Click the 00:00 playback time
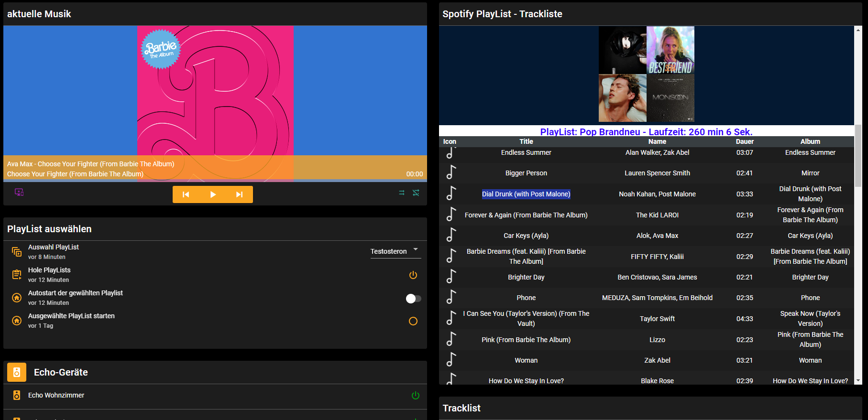The width and height of the screenshot is (868, 420). (x=415, y=174)
